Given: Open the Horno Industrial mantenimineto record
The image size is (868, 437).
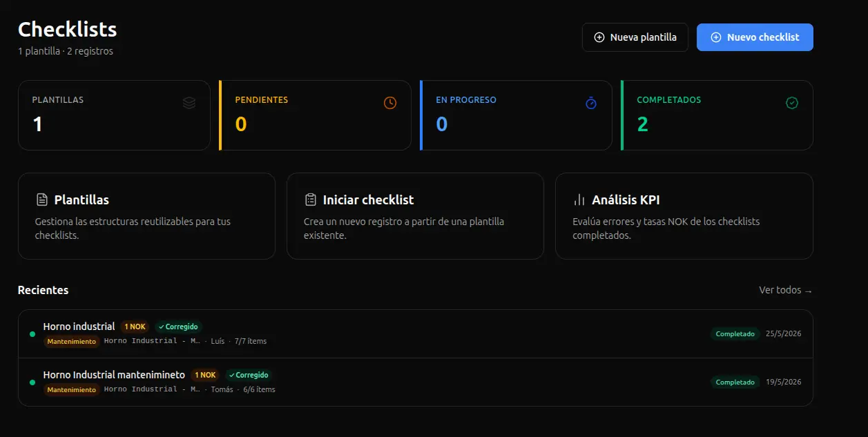Looking at the screenshot, I should tap(416, 382).
